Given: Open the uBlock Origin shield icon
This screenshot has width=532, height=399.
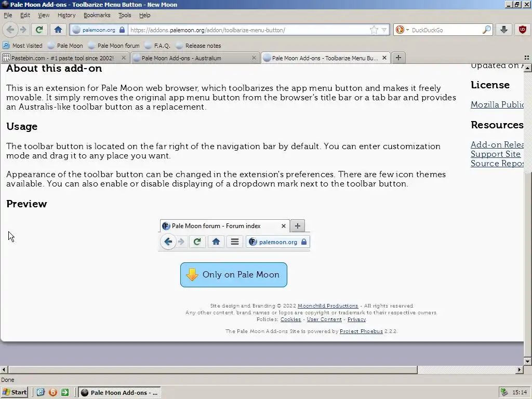Looking at the screenshot, I should 523,30.
